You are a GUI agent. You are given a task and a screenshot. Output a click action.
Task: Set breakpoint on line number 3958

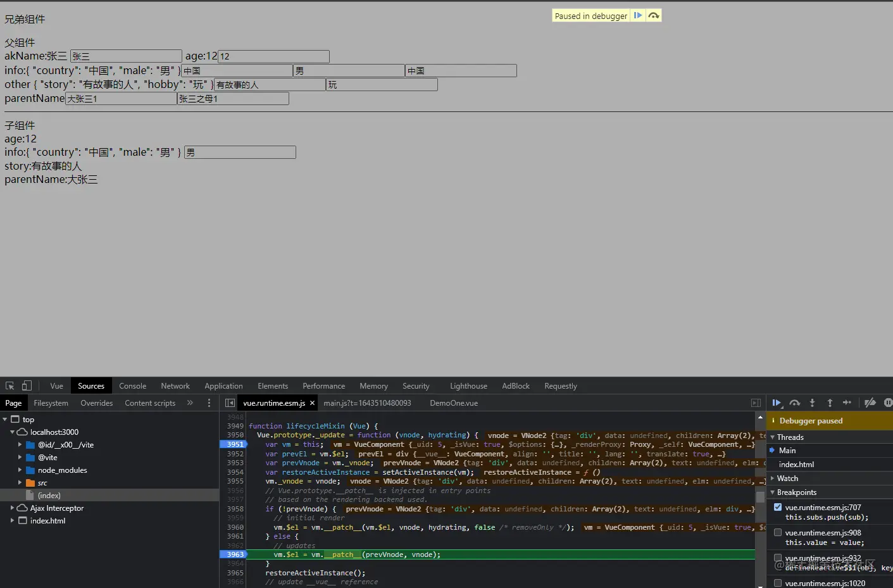[x=235, y=509]
